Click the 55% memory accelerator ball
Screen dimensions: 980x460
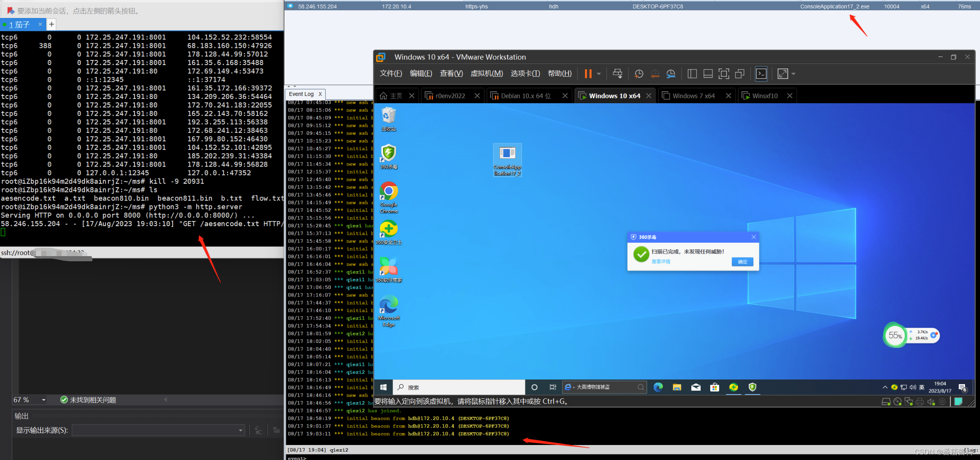pos(895,335)
